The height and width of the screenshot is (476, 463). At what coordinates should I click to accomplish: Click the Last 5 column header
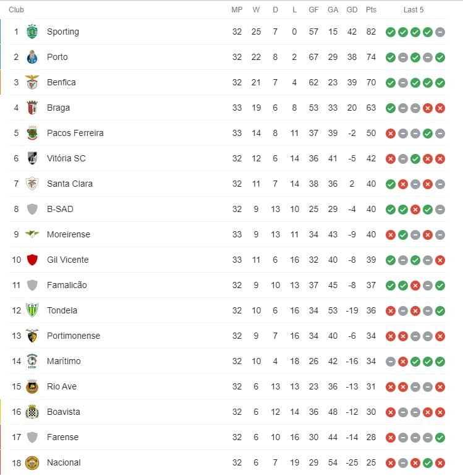414,10
